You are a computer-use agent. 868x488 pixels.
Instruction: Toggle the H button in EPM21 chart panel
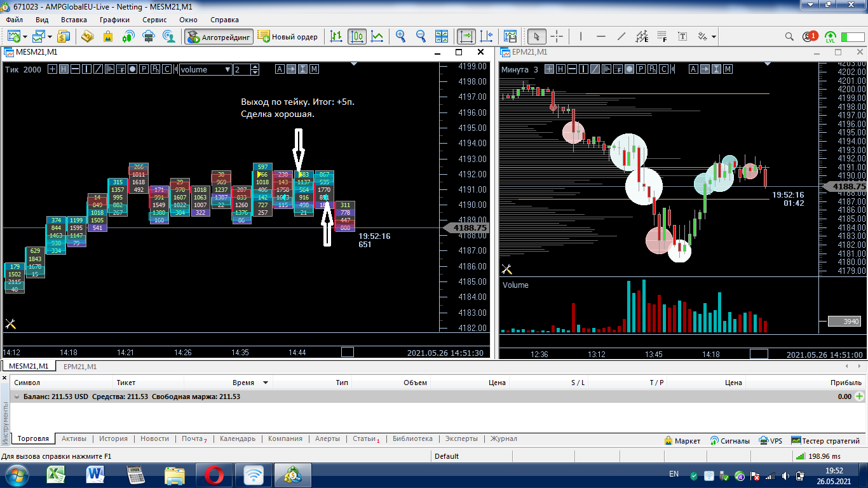(x=560, y=69)
